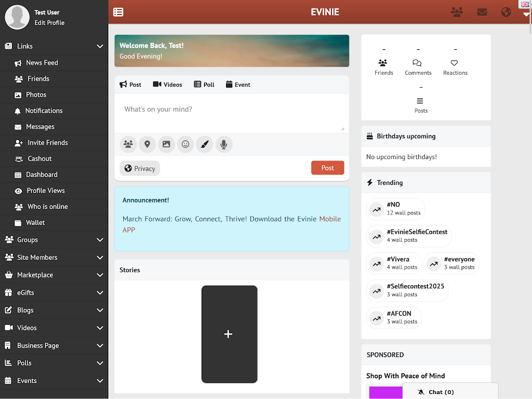Image resolution: width=532 pixels, height=399 pixels.
Task: Expand the Polls section
Action: (54, 363)
